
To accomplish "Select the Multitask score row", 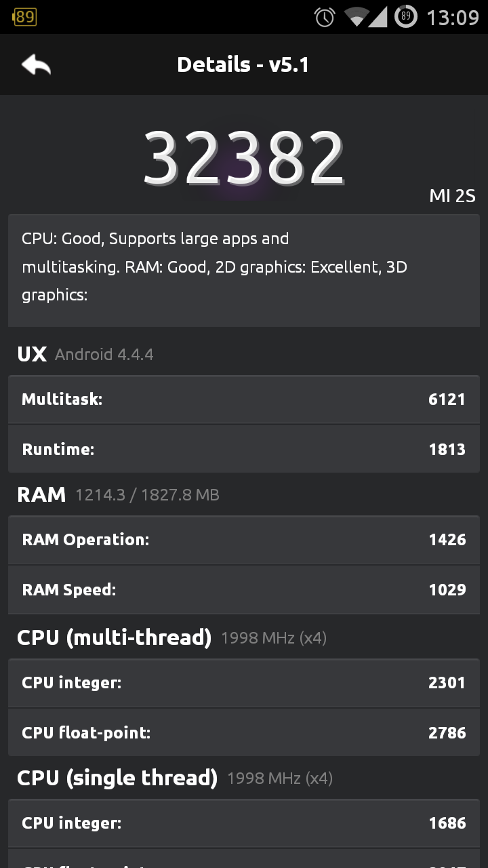I will pyautogui.click(x=244, y=399).
